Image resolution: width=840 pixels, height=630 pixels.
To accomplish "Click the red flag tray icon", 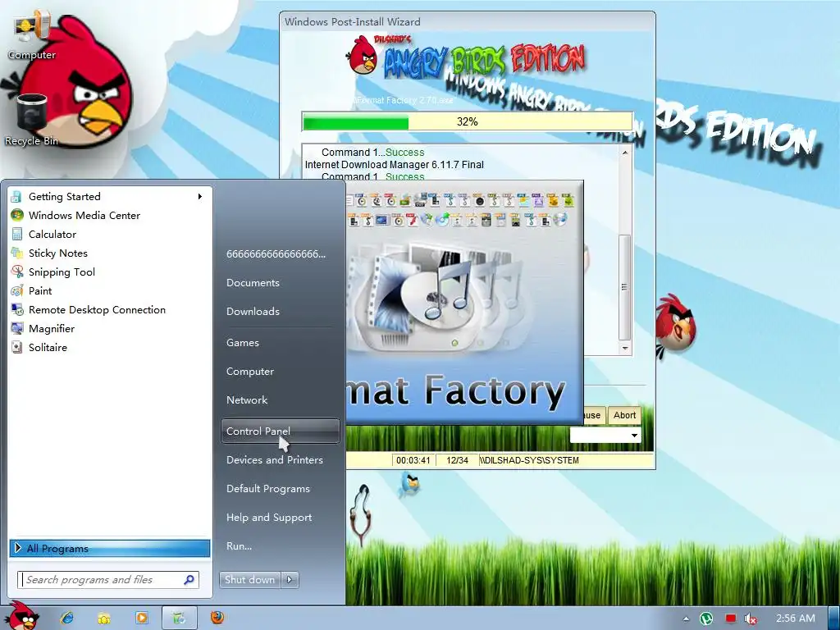I will click(731, 619).
